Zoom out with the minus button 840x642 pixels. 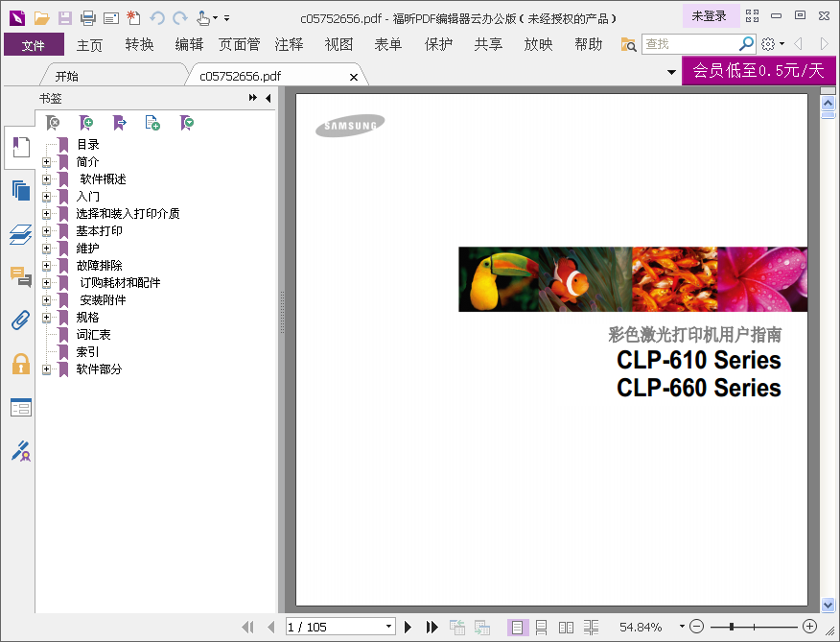(x=696, y=626)
